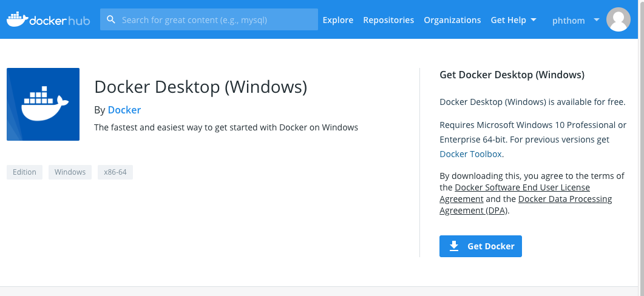Focus the search for great content field

coord(215,20)
